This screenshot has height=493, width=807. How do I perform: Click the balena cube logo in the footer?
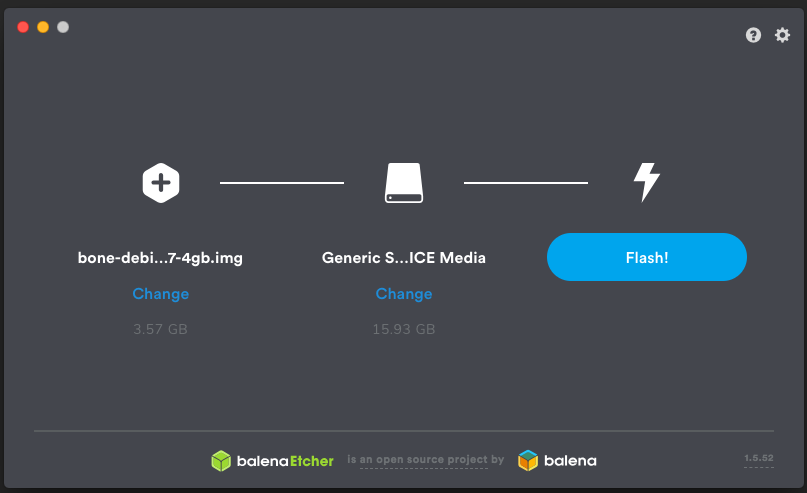click(x=528, y=461)
